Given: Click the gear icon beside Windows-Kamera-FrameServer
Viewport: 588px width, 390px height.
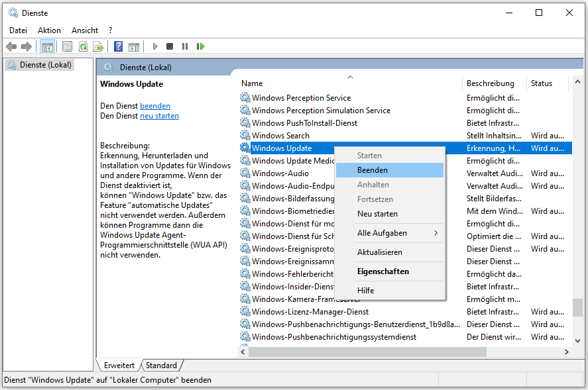Looking at the screenshot, I should 245,299.
